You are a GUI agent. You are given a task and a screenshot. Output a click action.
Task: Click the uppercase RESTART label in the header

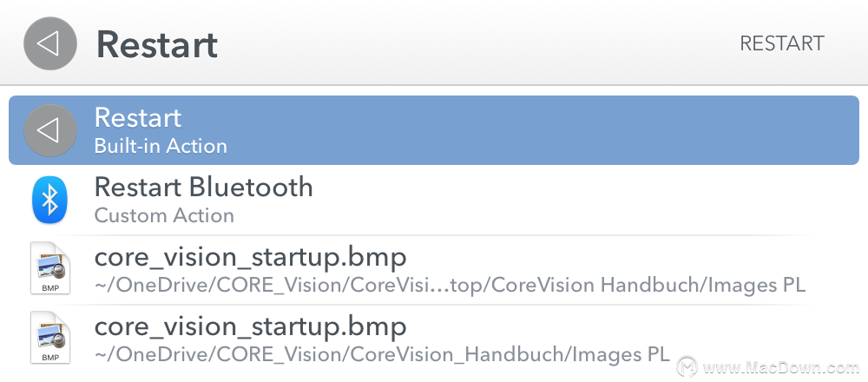click(x=782, y=43)
